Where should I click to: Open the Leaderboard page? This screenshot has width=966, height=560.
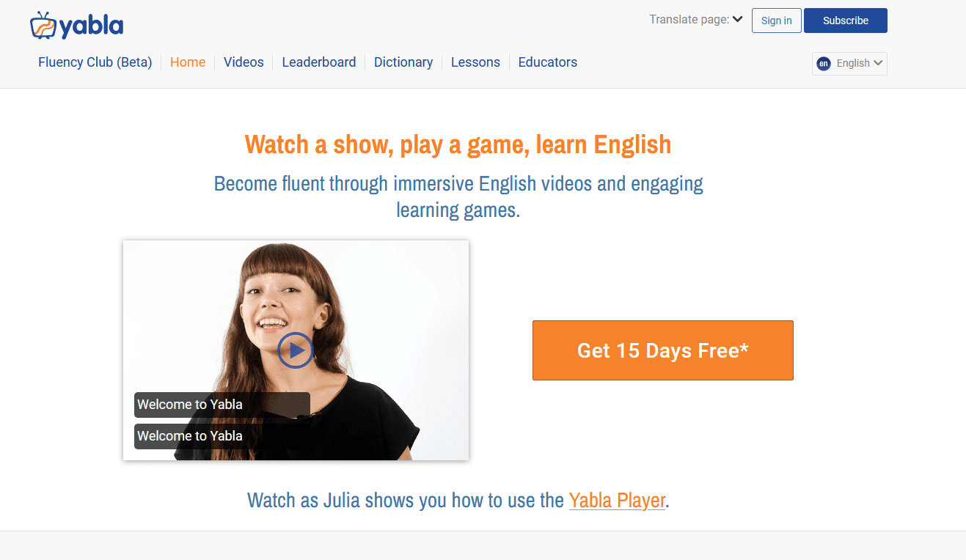pos(319,62)
